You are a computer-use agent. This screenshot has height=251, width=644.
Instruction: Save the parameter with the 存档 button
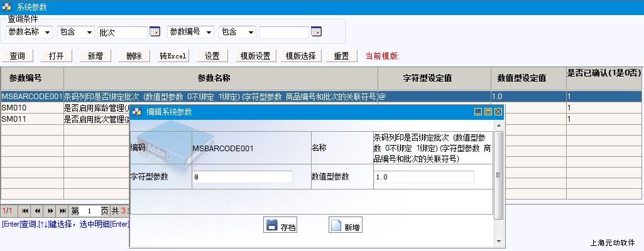280,226
